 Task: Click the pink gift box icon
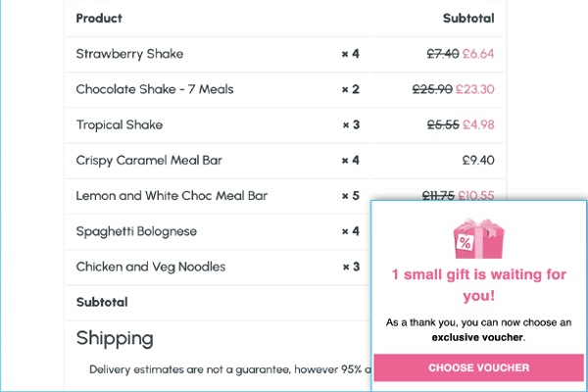[x=478, y=238]
